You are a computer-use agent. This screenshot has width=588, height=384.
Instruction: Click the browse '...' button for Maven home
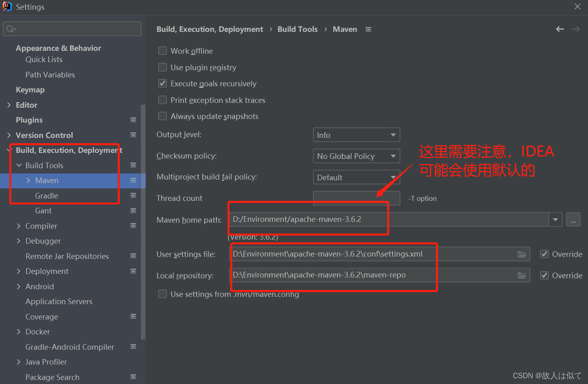(x=573, y=219)
